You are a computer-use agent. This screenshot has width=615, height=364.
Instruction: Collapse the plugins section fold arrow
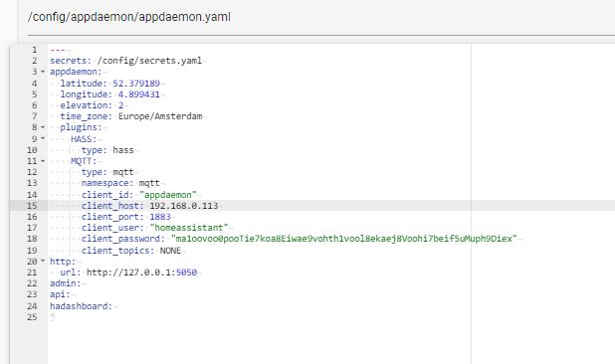43,127
